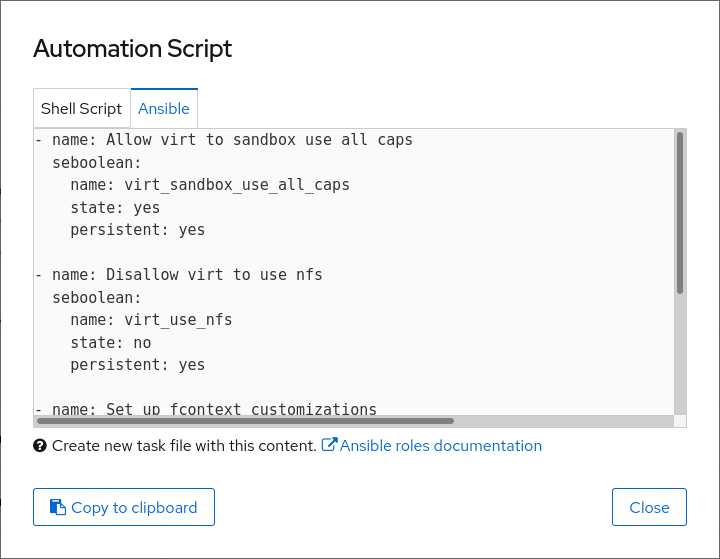720x559 pixels.
Task: Switch to the Shell Script tab
Action: [82, 109]
